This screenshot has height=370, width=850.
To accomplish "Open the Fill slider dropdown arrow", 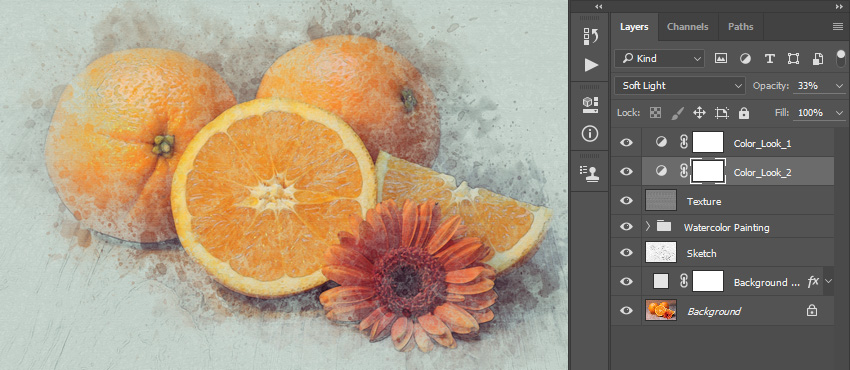I will [840, 113].
